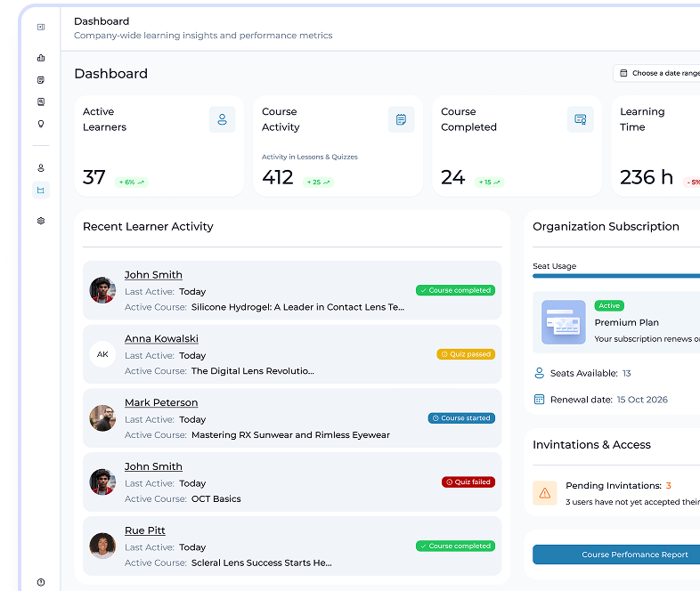Expand the collapsed sidebar panel icon
This screenshot has height=591, width=700.
(41, 28)
